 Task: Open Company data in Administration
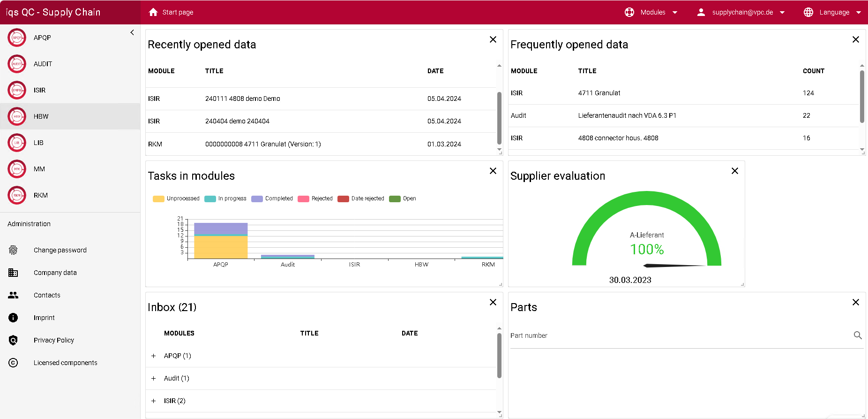pyautogui.click(x=55, y=273)
